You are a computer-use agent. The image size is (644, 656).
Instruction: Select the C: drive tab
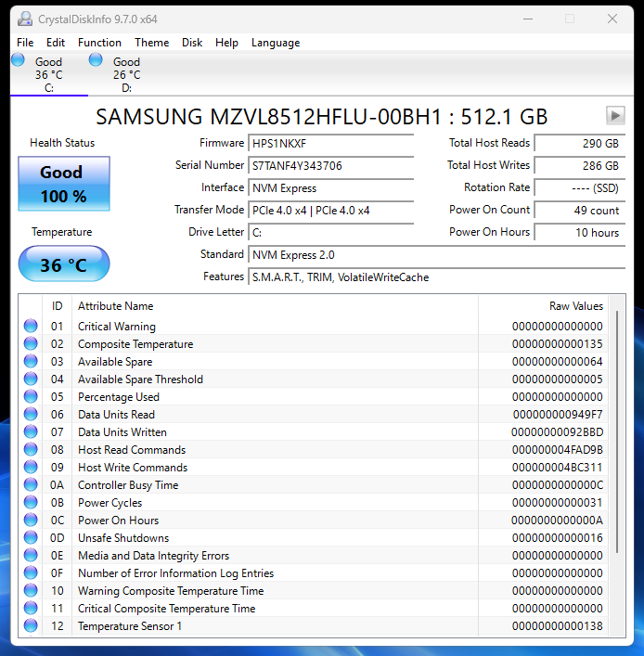point(48,74)
